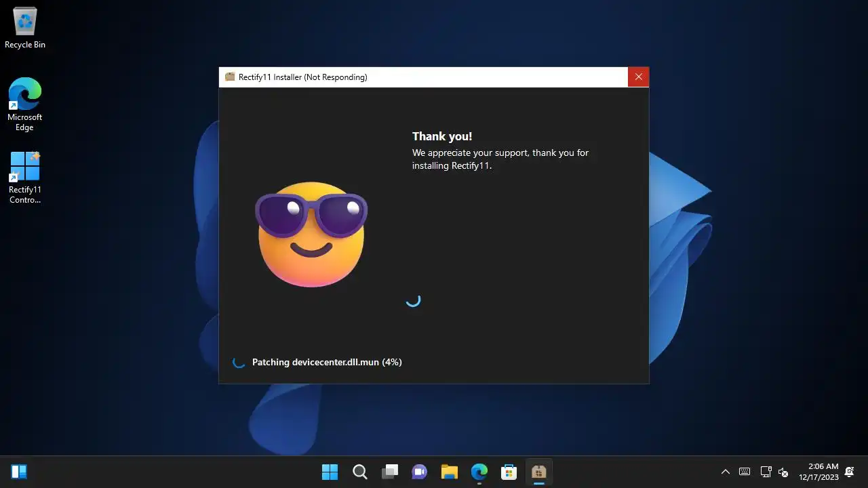Switch to the Rectify11 Installer taskbar button
This screenshot has width=868, height=488.
539,472
